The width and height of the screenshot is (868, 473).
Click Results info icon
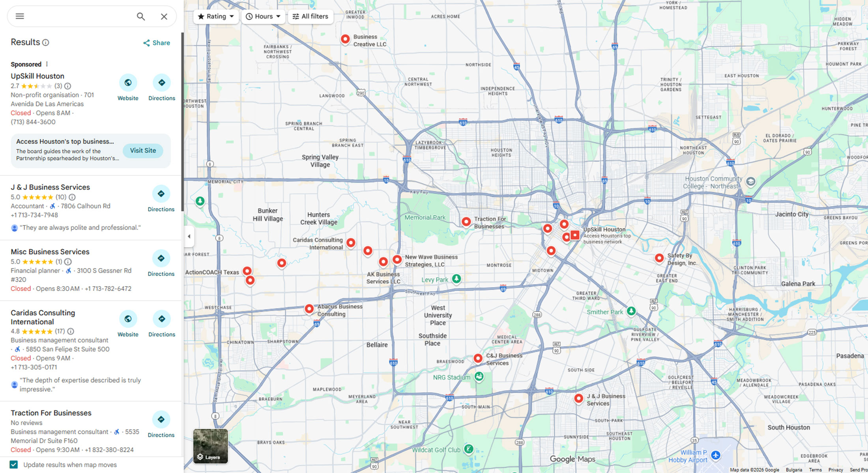click(46, 43)
